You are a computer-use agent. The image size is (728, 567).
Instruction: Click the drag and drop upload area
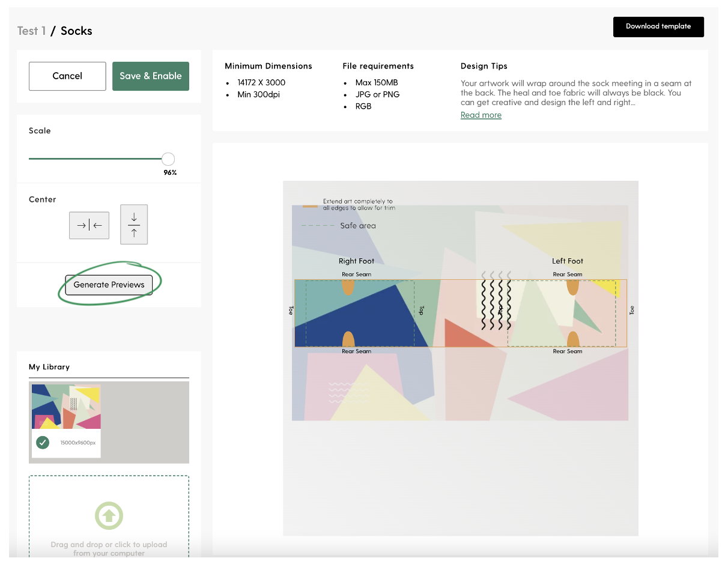[109, 517]
